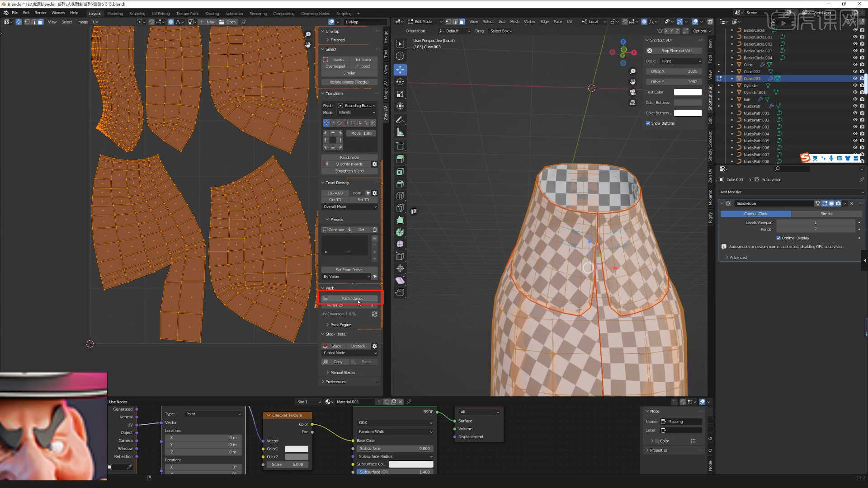This screenshot has width=868, height=488.
Task: Activate the Cursor tool in the toolbar
Action: pyautogui.click(x=400, y=56)
